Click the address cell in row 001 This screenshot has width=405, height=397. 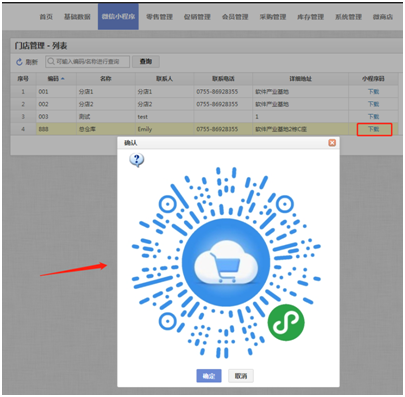[x=301, y=91]
